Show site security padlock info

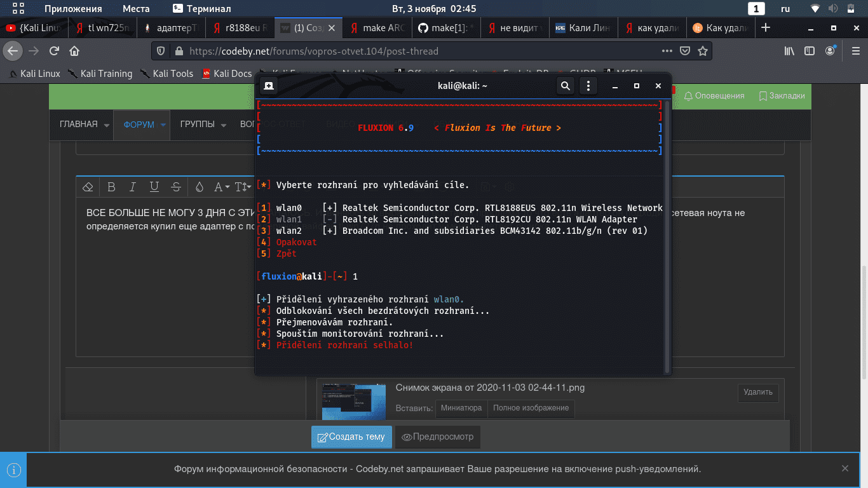[178, 51]
